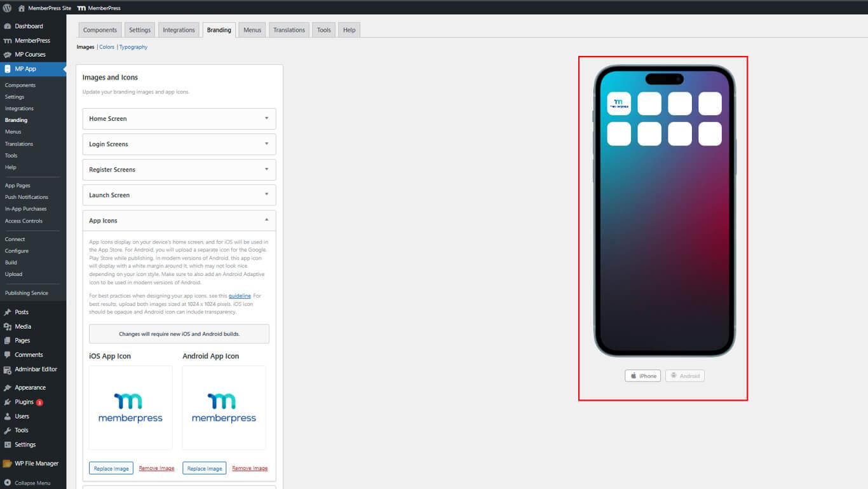Click the iOS App Icon thumbnail
The image size is (868, 489).
[x=130, y=408]
